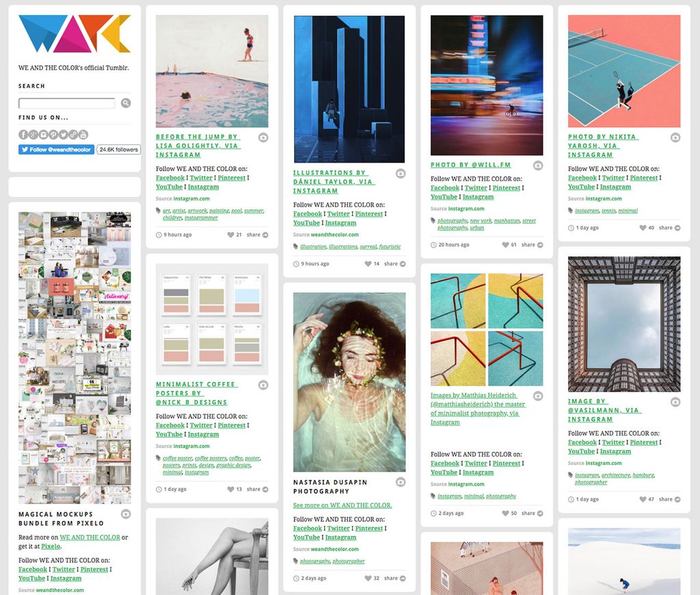Like the Nikita Yarosh tennis photo

642,228
